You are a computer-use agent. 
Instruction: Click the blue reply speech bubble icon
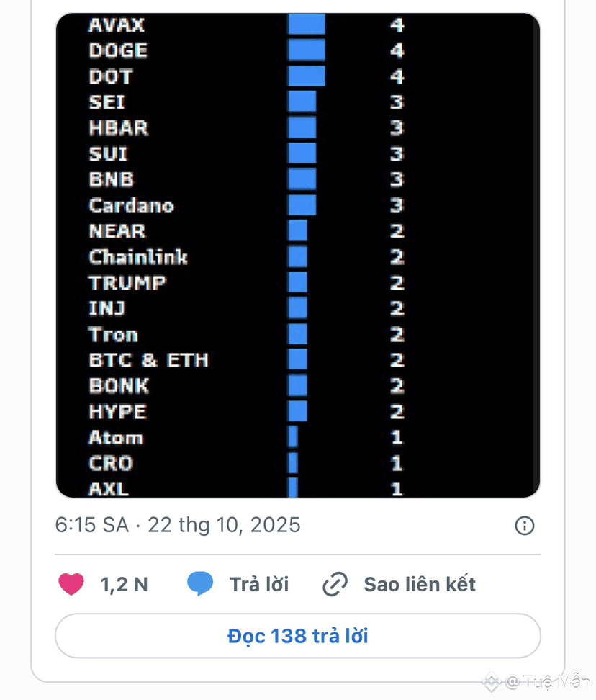200,583
